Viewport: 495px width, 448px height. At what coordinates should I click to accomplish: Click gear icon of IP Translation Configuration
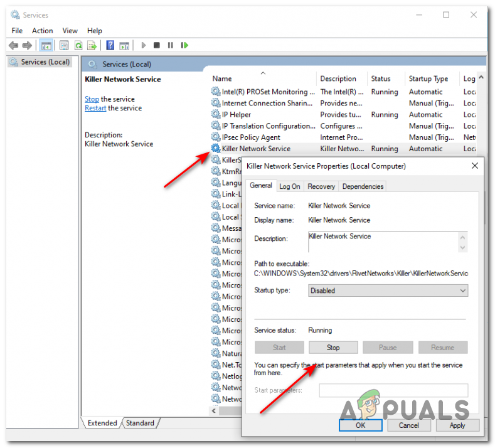click(216, 126)
